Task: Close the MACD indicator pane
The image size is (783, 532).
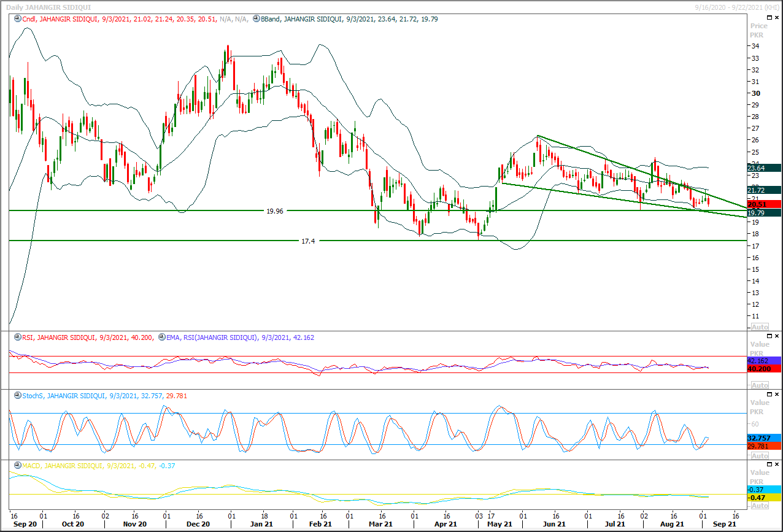Action: click(x=777, y=465)
